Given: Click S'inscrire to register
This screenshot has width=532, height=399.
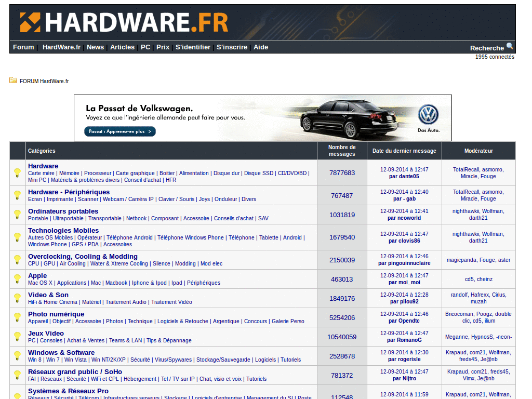Looking at the screenshot, I should (232, 47).
